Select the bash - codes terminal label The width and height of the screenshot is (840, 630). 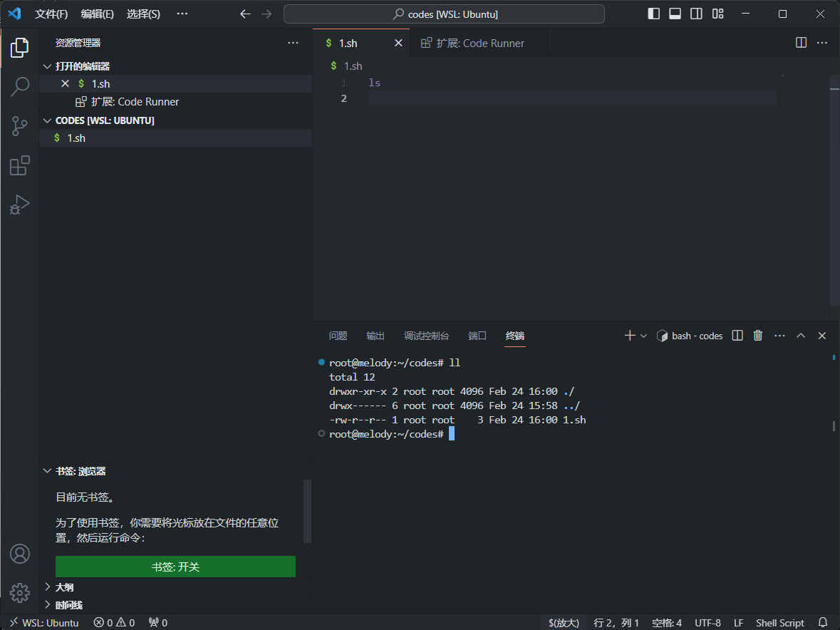(690, 336)
